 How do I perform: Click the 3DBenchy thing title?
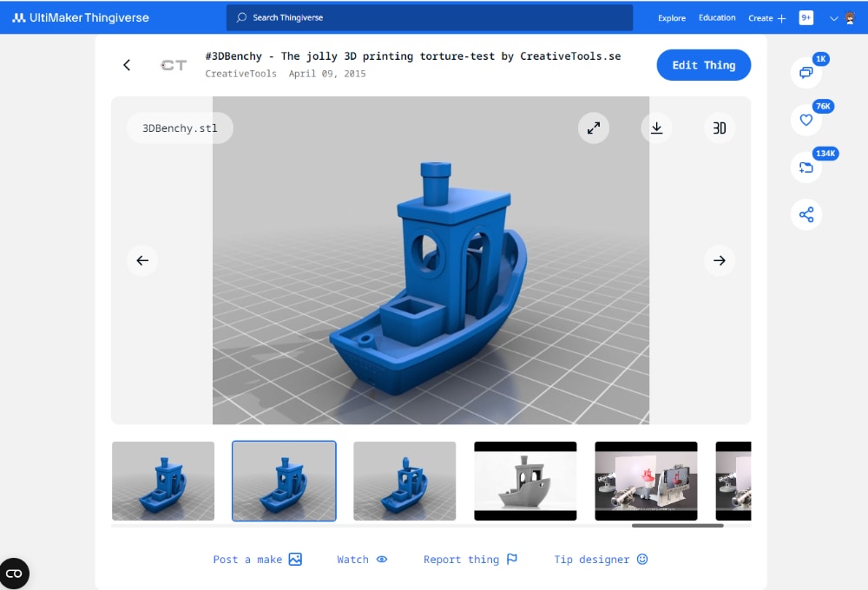[x=413, y=56]
